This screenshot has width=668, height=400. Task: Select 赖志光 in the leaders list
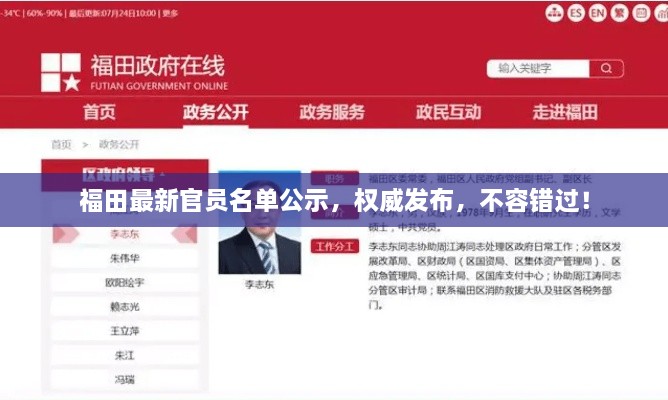pos(125,307)
